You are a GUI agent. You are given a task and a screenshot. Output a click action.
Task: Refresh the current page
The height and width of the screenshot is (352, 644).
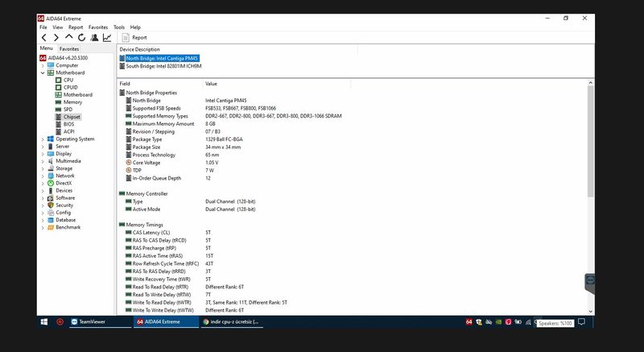pyautogui.click(x=81, y=38)
